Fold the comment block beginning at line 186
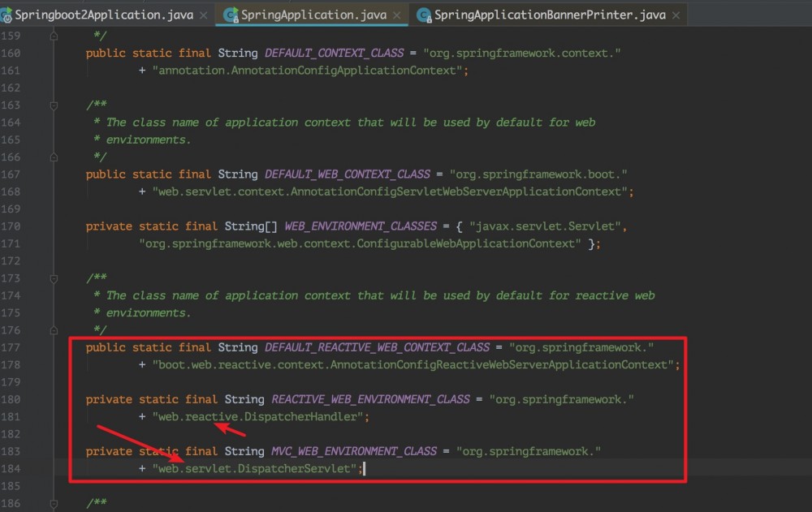Viewport: 812px width, 512px height. (53, 502)
